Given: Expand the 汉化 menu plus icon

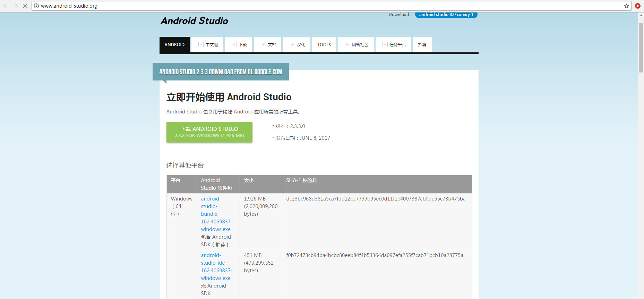Looking at the screenshot, I should click(292, 45).
